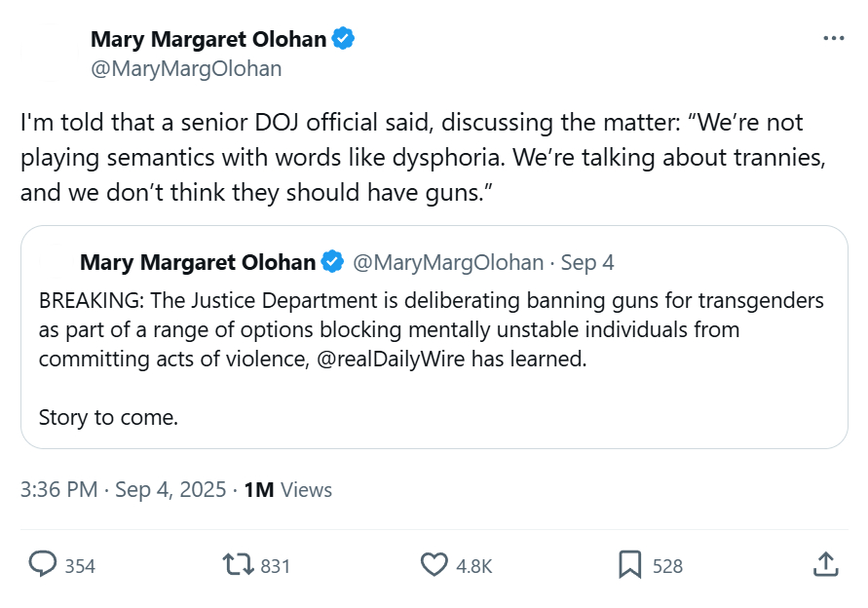Open the quoted BREAKING post text
Screen dimensions: 868x608
pyautogui.click(x=429, y=329)
